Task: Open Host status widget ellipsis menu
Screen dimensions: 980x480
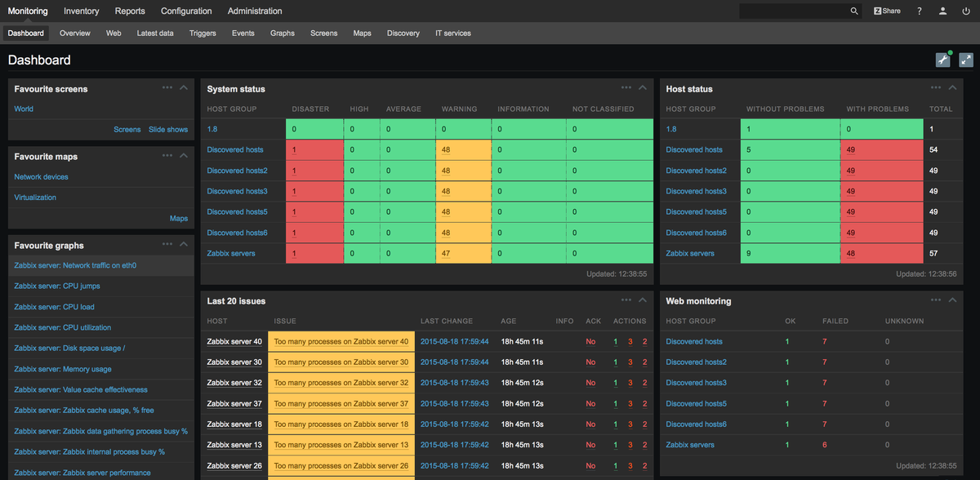Action: (x=936, y=87)
